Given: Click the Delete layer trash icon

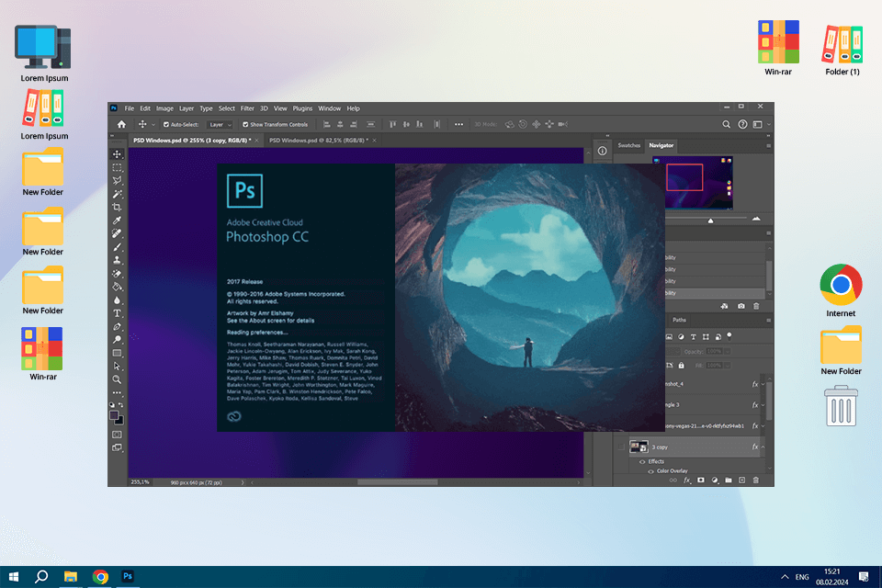Looking at the screenshot, I should 756,481.
